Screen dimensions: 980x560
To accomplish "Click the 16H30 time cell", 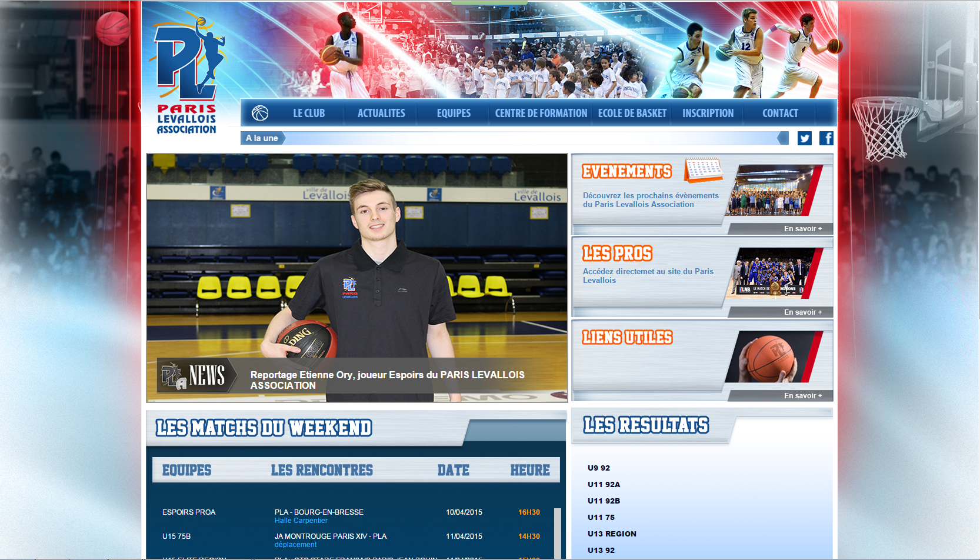I will 529,512.
